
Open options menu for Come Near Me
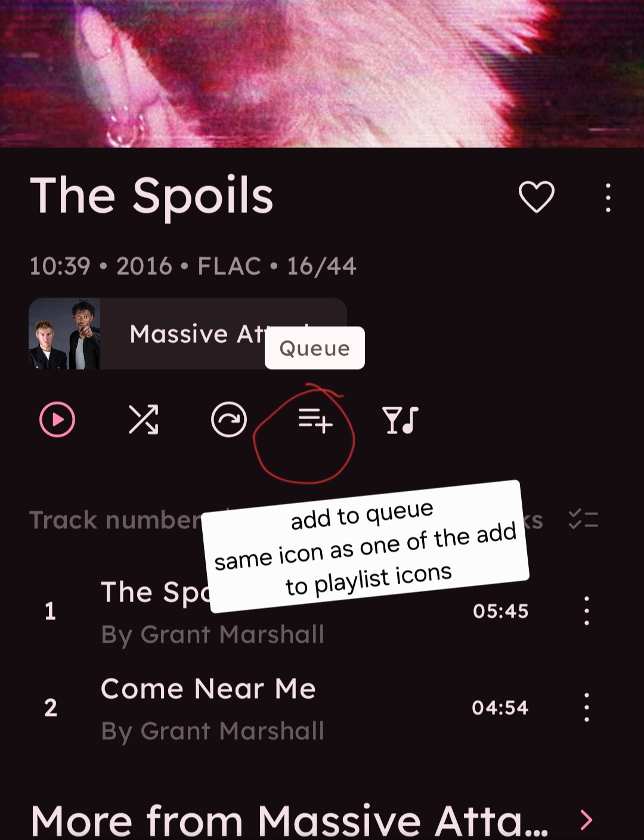pos(587,707)
